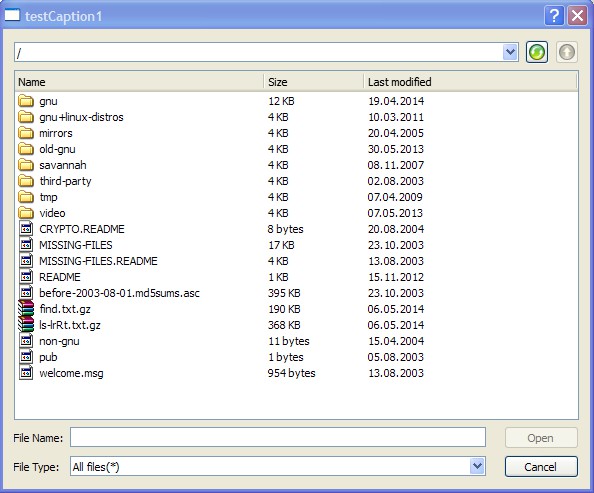Viewport: 594px width, 493px height.
Task: Click the date 07.04.2009
Action: tap(395, 197)
